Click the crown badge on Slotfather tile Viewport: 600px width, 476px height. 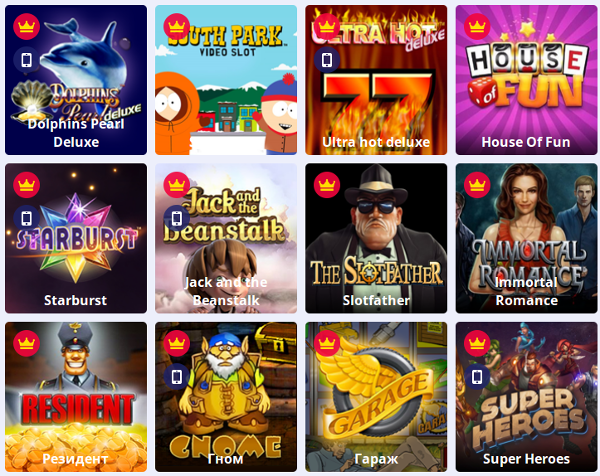pyautogui.click(x=327, y=185)
